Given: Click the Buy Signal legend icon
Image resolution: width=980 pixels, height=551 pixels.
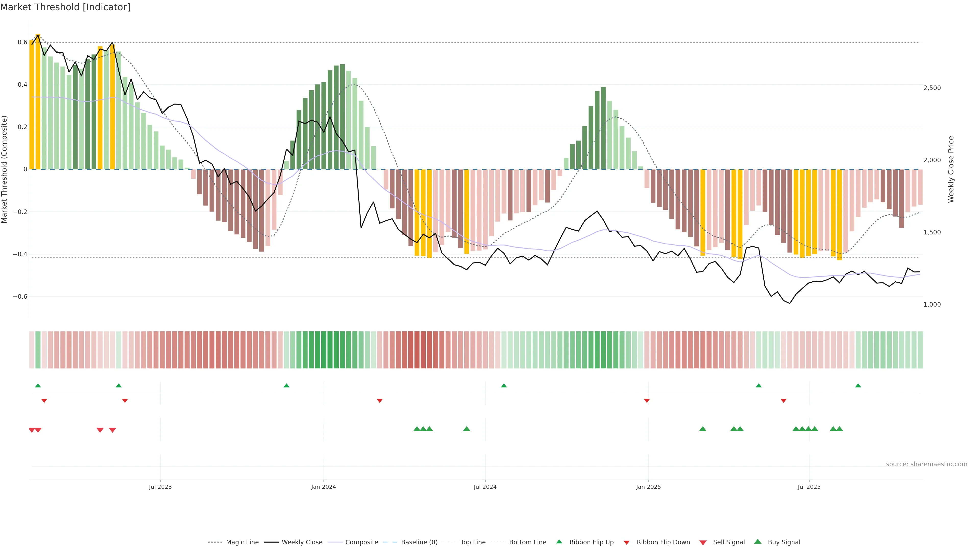Looking at the screenshot, I should point(758,542).
